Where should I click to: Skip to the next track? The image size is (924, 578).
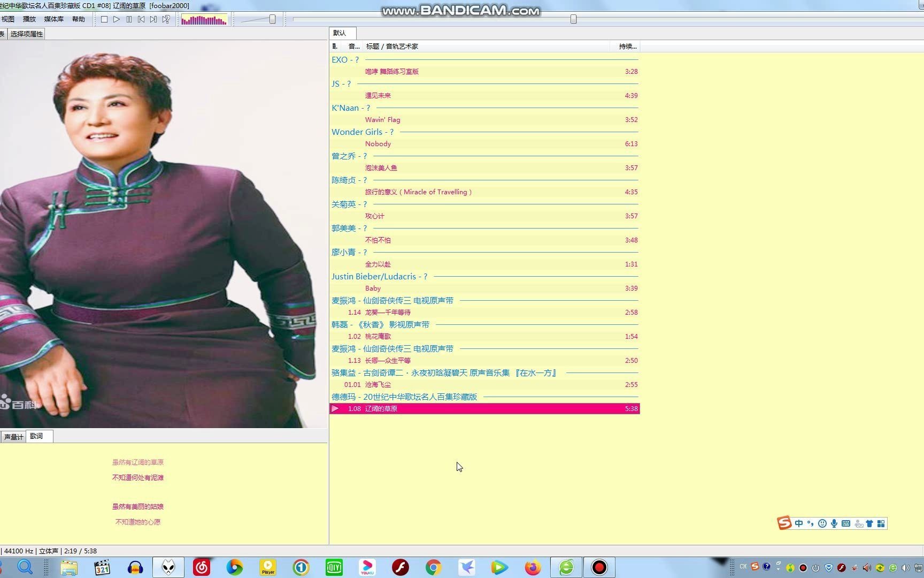pos(153,19)
